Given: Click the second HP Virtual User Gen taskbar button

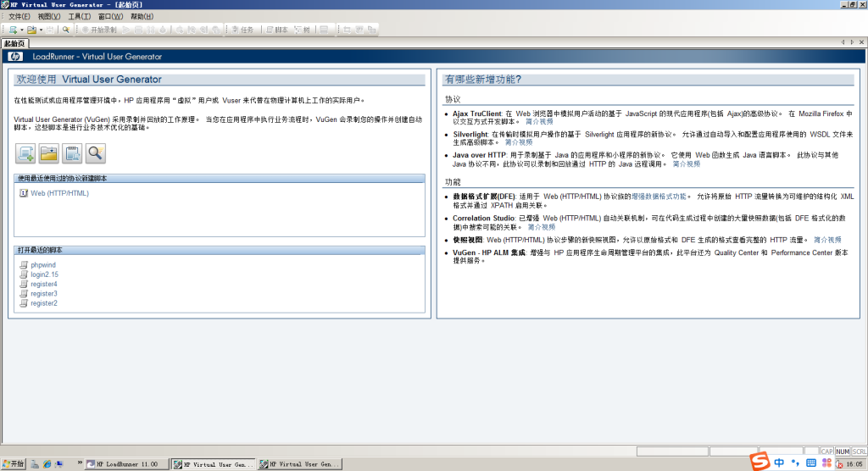Looking at the screenshot, I should [x=300, y=464].
